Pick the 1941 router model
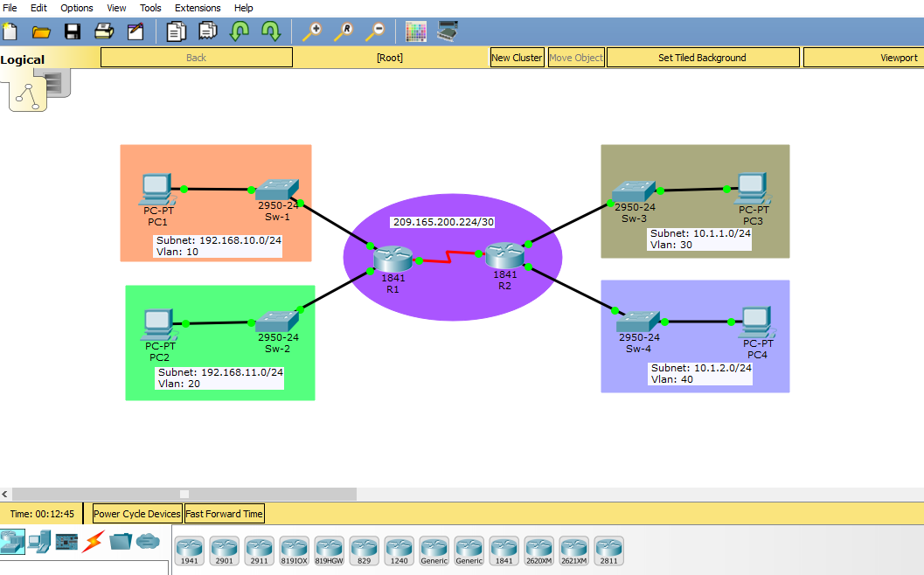Screen dimensions: 924x575 pyautogui.click(x=189, y=551)
